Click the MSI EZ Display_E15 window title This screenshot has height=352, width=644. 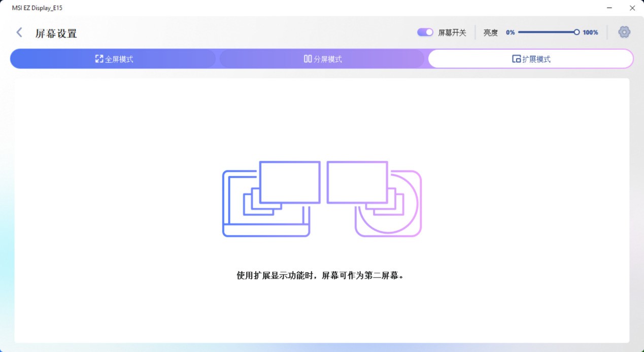[x=37, y=8]
